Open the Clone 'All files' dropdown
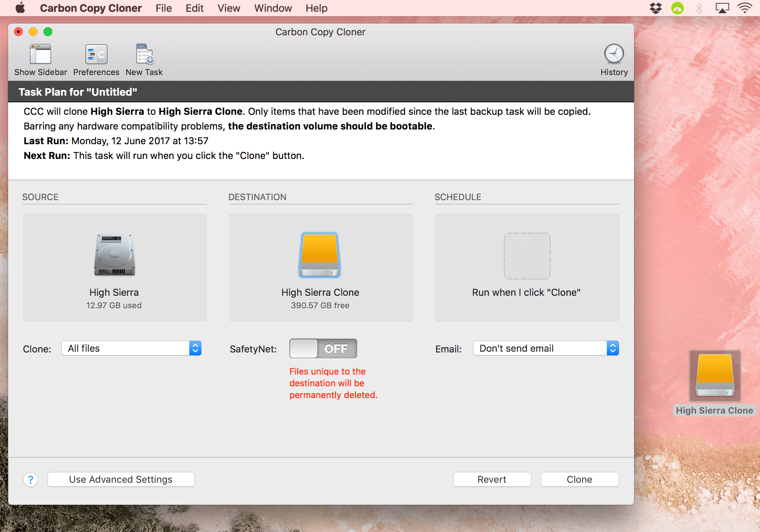This screenshot has height=532, width=760. tap(131, 348)
